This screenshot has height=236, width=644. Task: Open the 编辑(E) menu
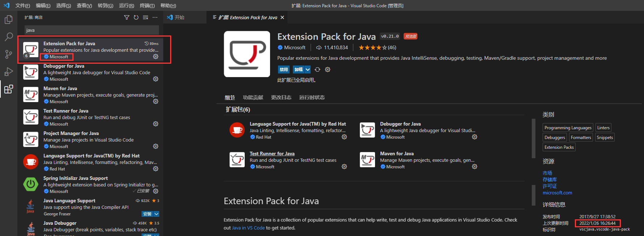pos(43,5)
